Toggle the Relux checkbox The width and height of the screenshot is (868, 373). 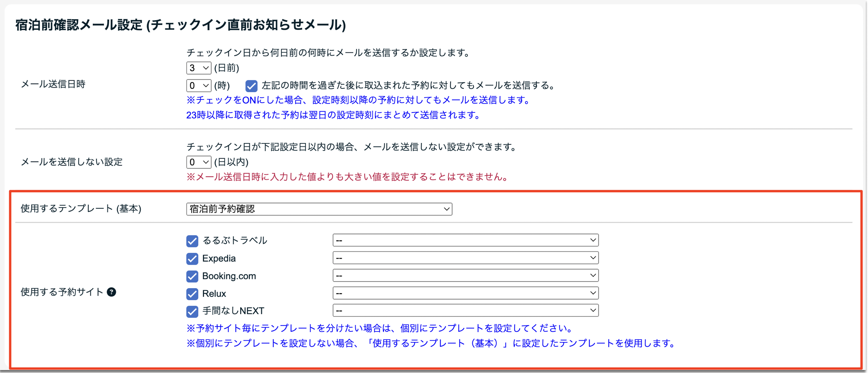pyautogui.click(x=192, y=294)
